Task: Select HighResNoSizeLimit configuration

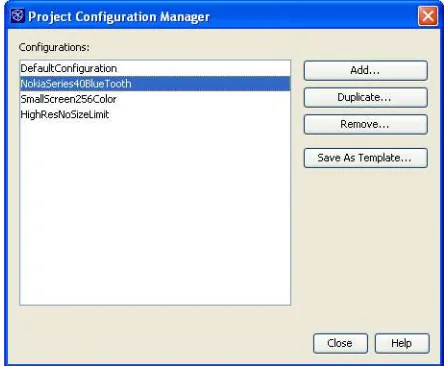Action: (x=155, y=114)
